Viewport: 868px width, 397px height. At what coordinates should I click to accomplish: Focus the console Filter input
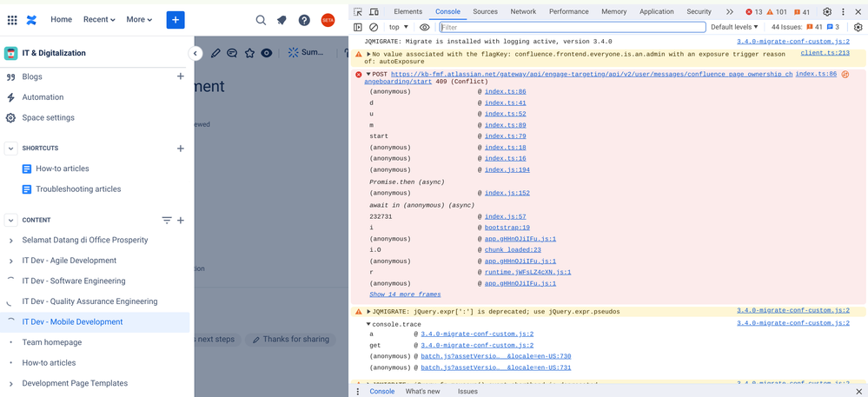click(x=573, y=27)
